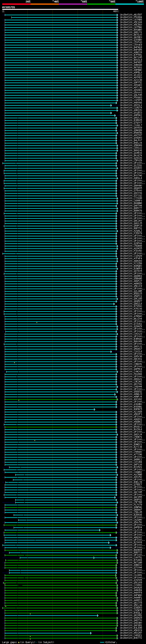Select the UniRef100_B4LP07 label
146x644 pixels.
pyautogui.click(x=131, y=140)
